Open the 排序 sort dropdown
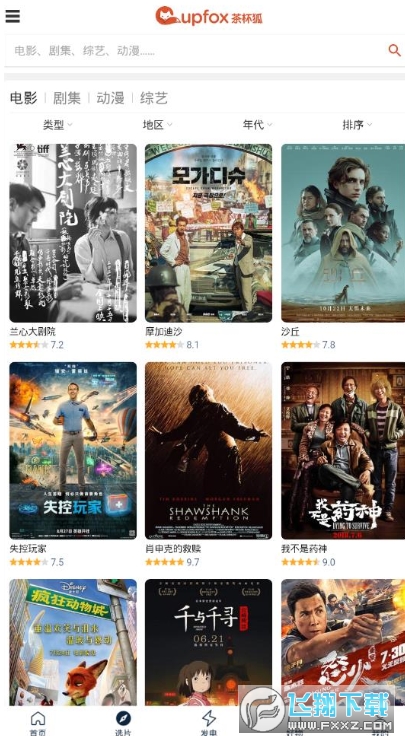405x745 pixels. [x=357, y=124]
